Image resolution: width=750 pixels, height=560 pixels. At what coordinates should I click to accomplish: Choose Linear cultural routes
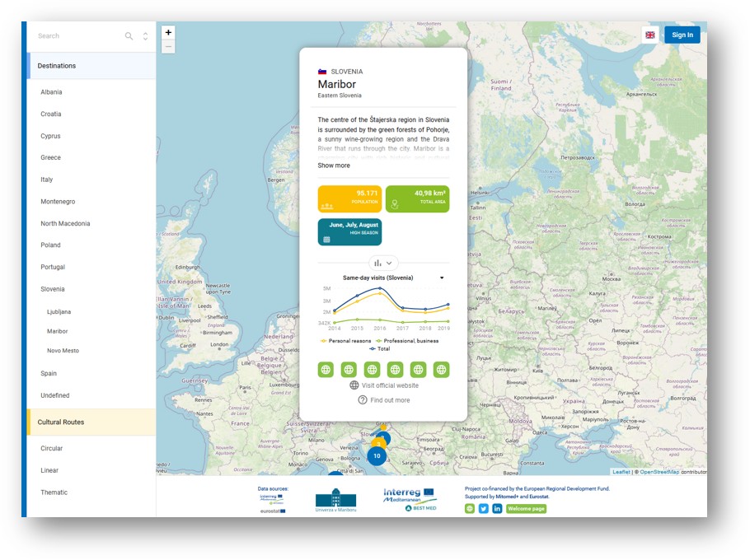point(49,471)
